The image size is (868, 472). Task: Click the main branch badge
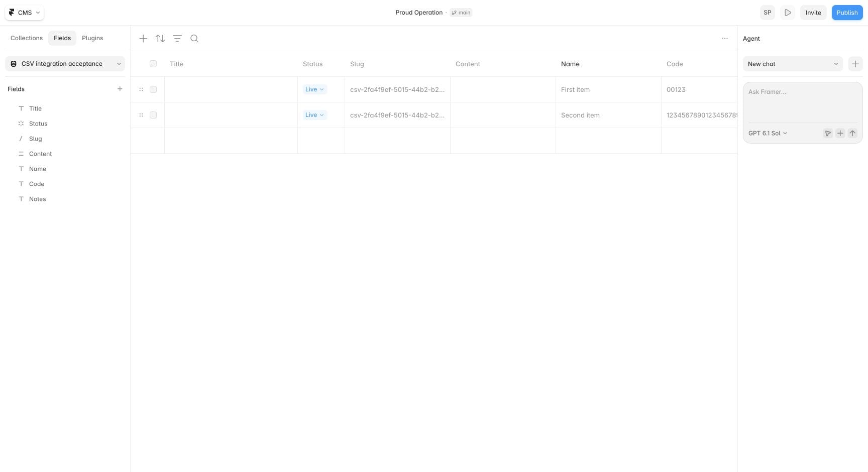pos(461,13)
